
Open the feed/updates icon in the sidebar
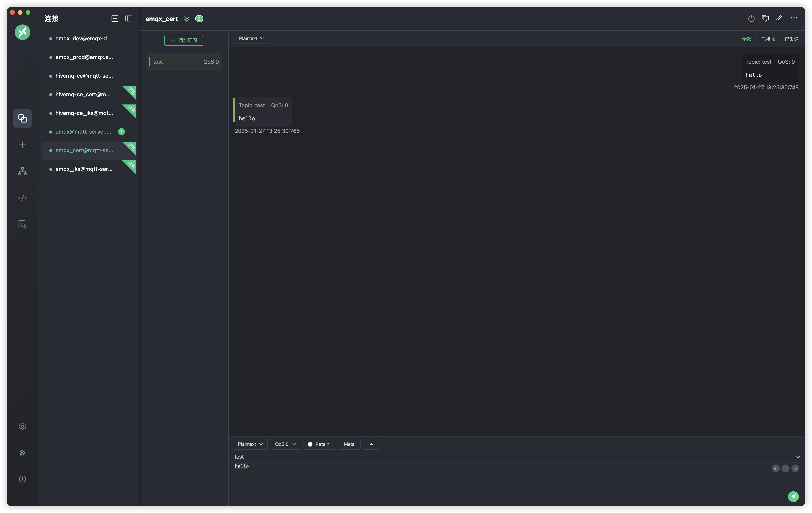pyautogui.click(x=23, y=453)
